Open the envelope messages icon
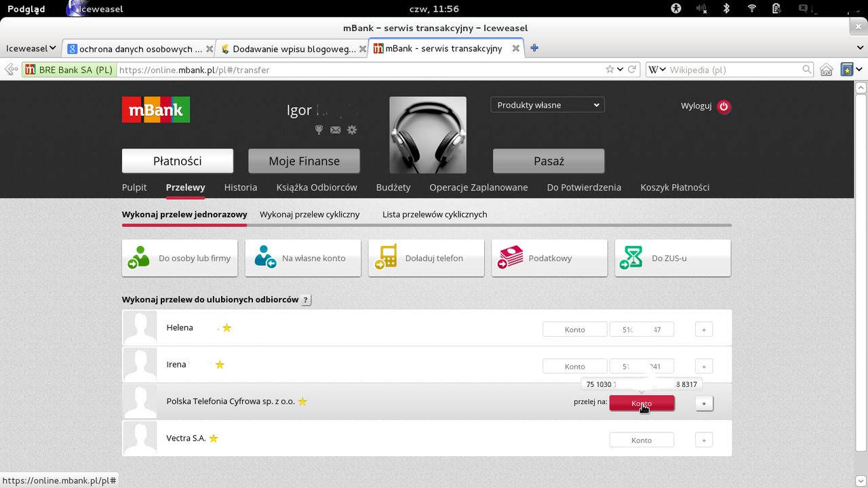This screenshot has width=868, height=488. click(335, 129)
